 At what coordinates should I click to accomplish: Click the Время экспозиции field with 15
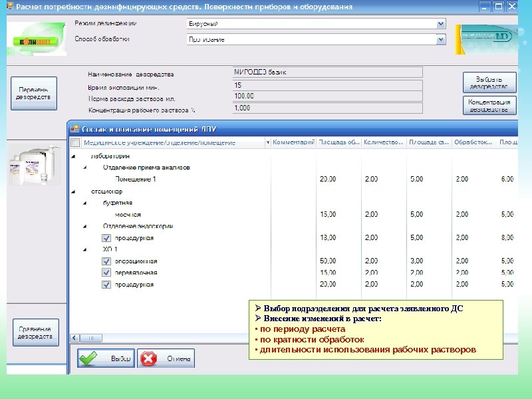click(327, 85)
